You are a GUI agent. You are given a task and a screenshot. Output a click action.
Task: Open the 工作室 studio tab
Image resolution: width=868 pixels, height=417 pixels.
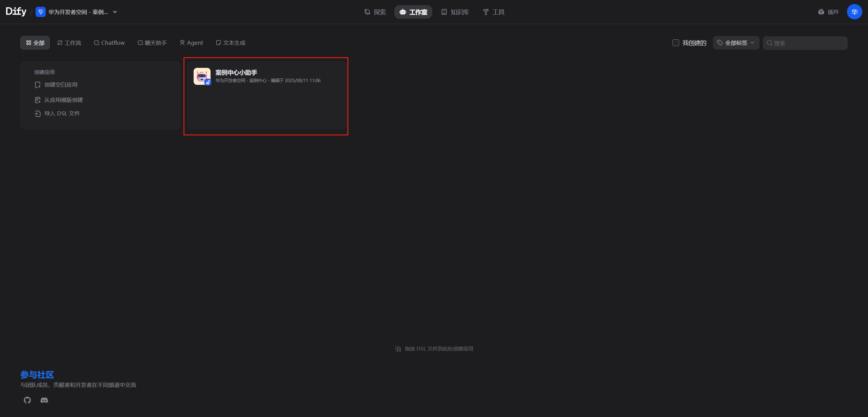[413, 12]
